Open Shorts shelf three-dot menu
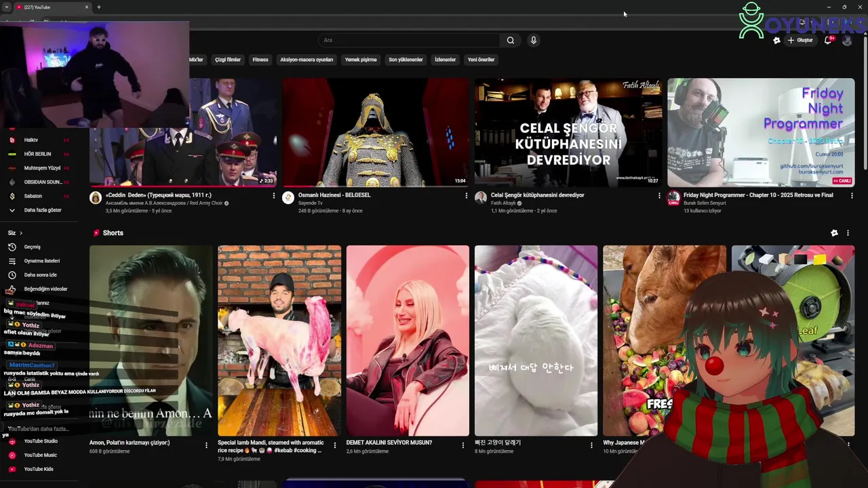Viewport: 868px width, 488px height. click(848, 233)
